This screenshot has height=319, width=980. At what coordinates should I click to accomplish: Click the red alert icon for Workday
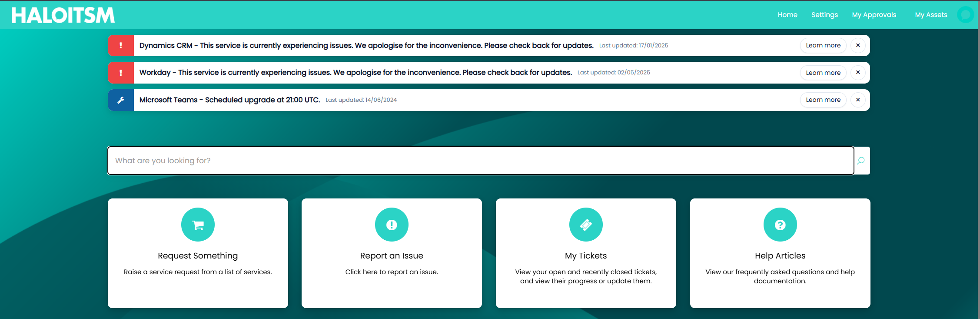121,73
